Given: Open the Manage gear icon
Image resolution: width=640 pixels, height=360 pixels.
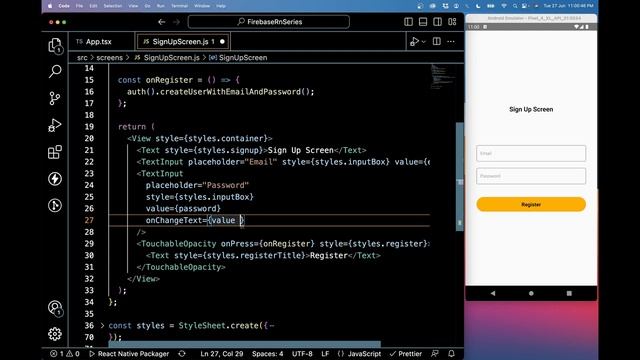Looking at the screenshot, I should pyautogui.click(x=55, y=334).
